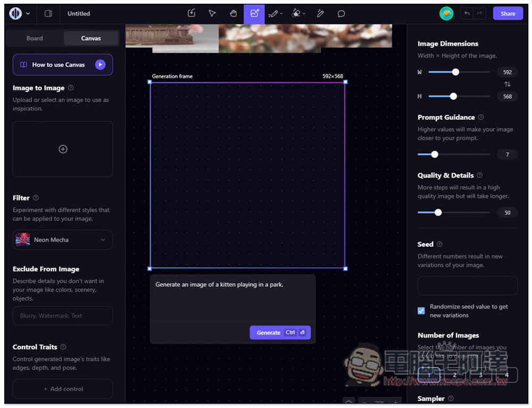This screenshot has height=408, width=532.
Task: Uncheck Randomize seed value checkbox
Action: (421, 311)
